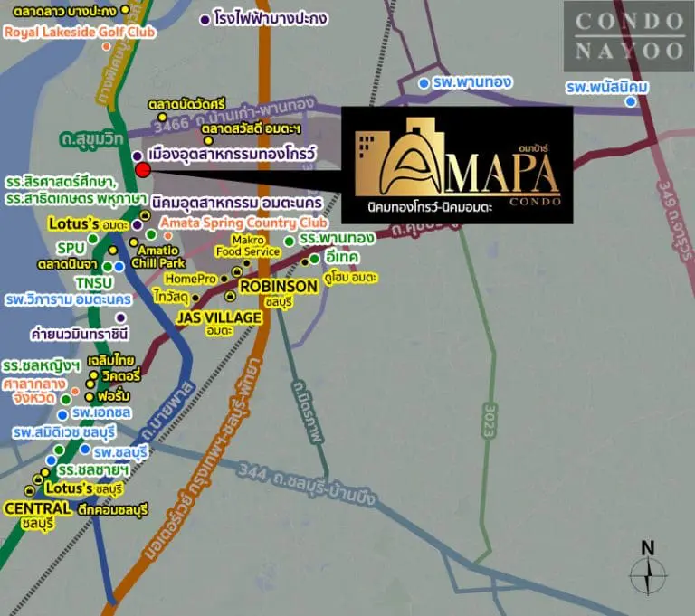This screenshot has height=616, width=695.
Task: Click the รพ.พนัสนิคม hospital label
Action: pyautogui.click(x=607, y=88)
